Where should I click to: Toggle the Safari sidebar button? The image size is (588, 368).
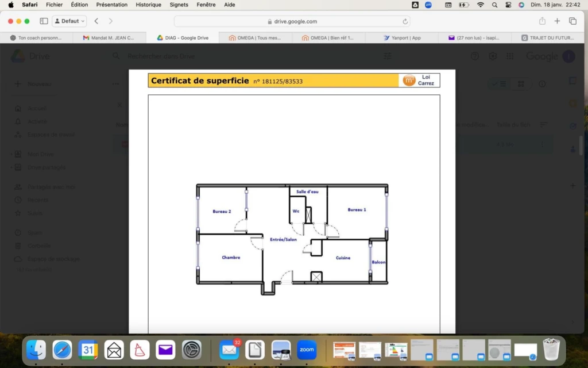coord(44,21)
